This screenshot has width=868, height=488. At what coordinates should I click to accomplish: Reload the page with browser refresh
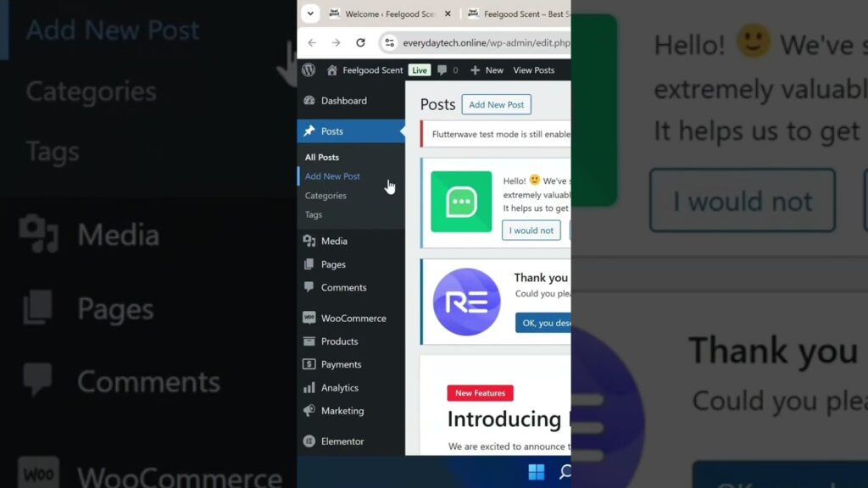pyautogui.click(x=360, y=42)
